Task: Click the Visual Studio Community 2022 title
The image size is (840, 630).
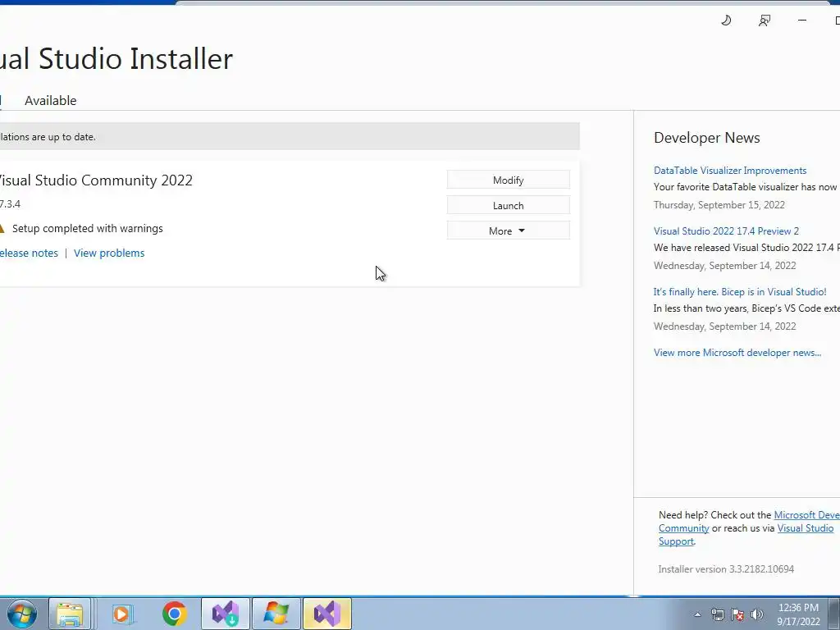Action: [95, 180]
